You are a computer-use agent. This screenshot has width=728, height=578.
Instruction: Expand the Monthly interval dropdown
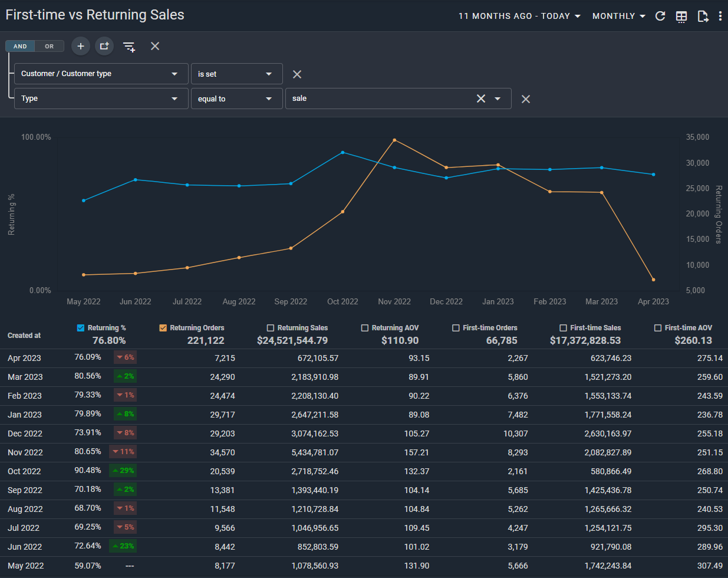pyautogui.click(x=618, y=16)
